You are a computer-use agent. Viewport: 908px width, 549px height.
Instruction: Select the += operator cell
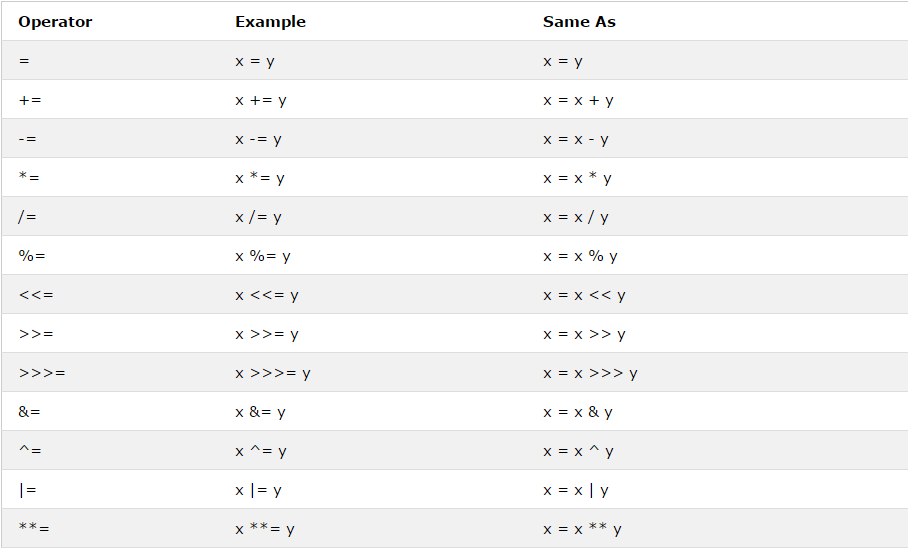click(30, 100)
